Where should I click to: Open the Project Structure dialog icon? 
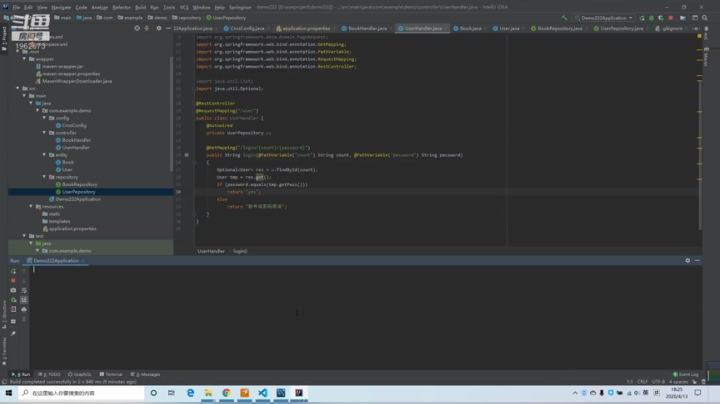tap(683, 18)
